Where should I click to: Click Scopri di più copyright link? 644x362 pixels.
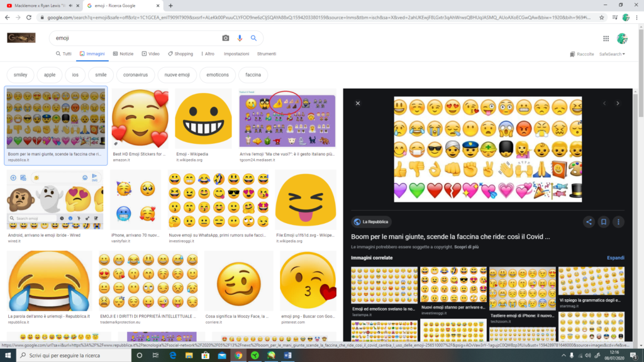(x=466, y=247)
